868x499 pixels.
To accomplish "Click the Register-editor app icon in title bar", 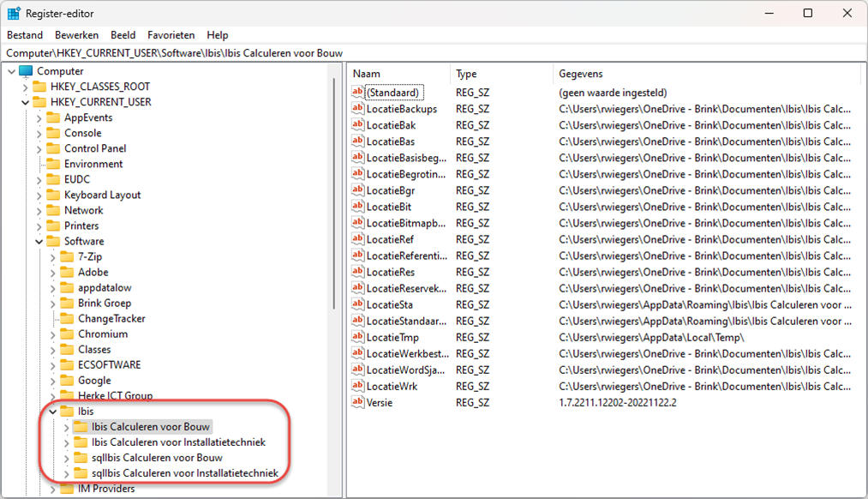I will [x=14, y=14].
